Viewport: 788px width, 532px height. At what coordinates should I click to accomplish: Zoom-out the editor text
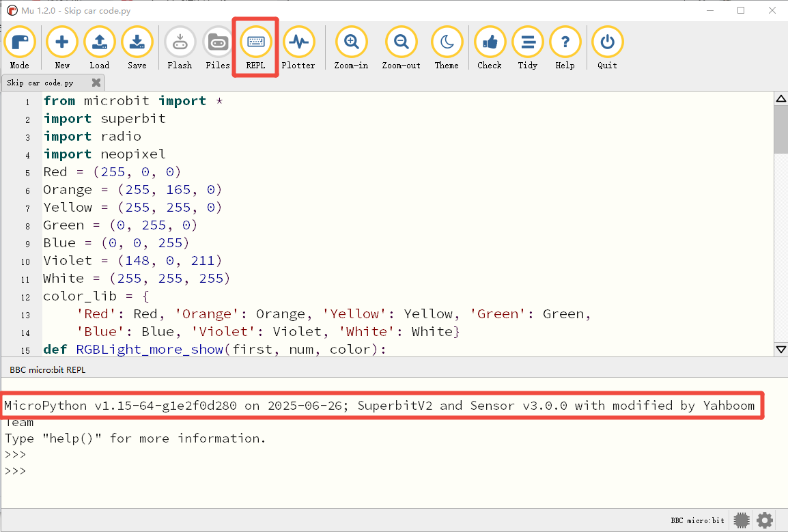pyautogui.click(x=401, y=48)
